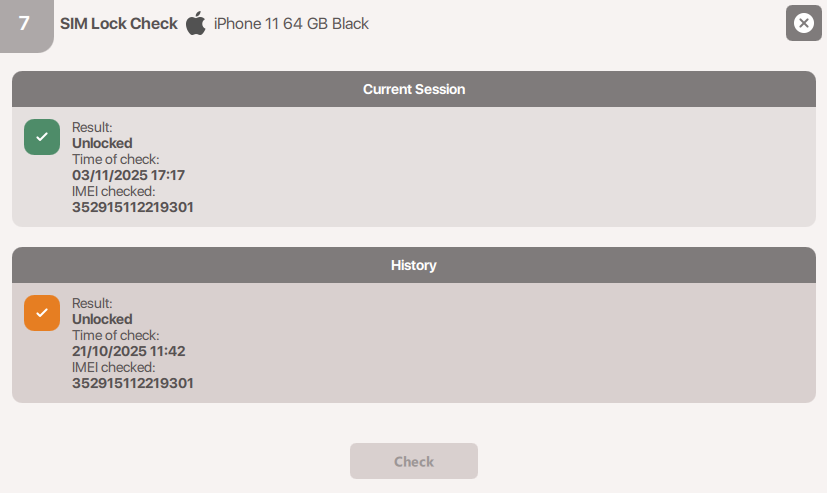
Task: Click the Apple logo icon
Action: click(196, 23)
